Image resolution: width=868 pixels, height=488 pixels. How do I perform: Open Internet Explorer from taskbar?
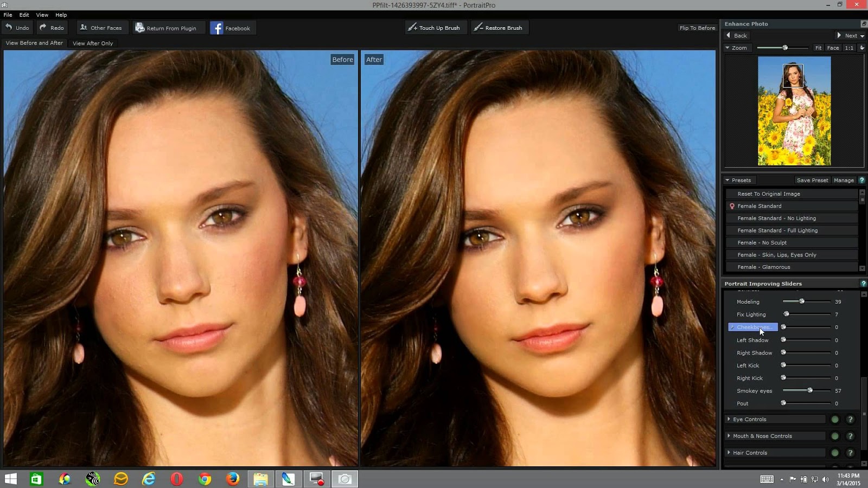tap(149, 479)
